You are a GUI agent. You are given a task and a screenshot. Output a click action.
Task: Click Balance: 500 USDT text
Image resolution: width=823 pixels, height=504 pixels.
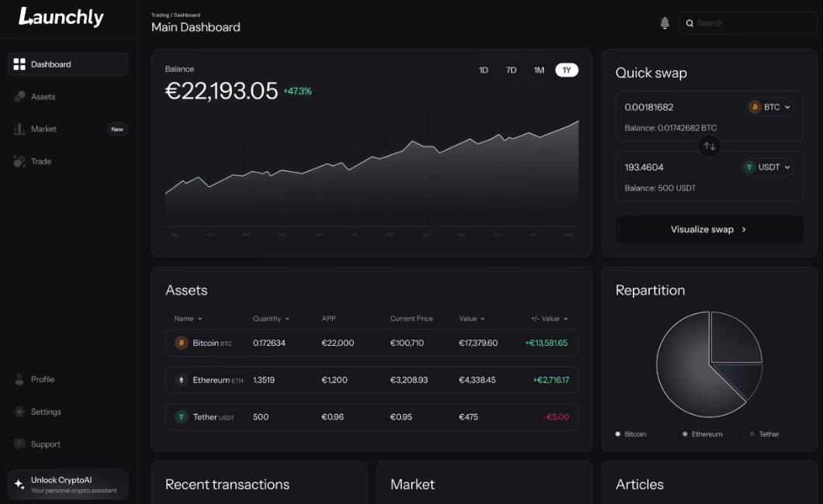pos(660,188)
